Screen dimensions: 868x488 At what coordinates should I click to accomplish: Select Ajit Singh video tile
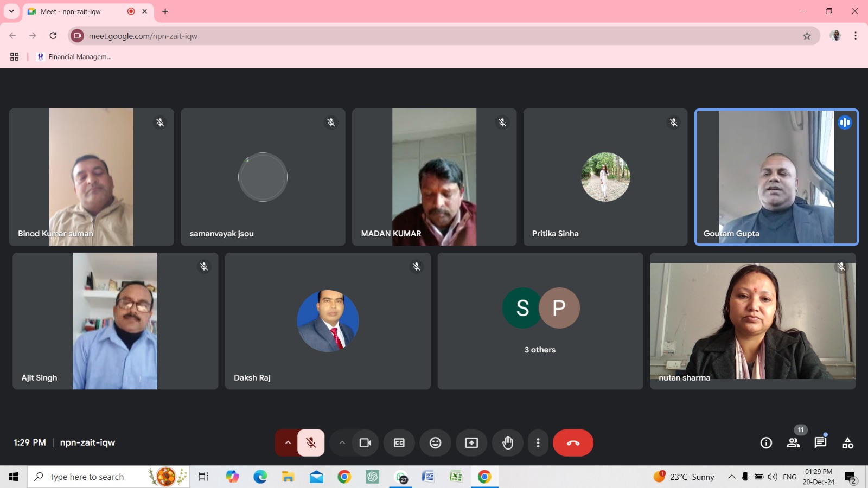tap(116, 321)
